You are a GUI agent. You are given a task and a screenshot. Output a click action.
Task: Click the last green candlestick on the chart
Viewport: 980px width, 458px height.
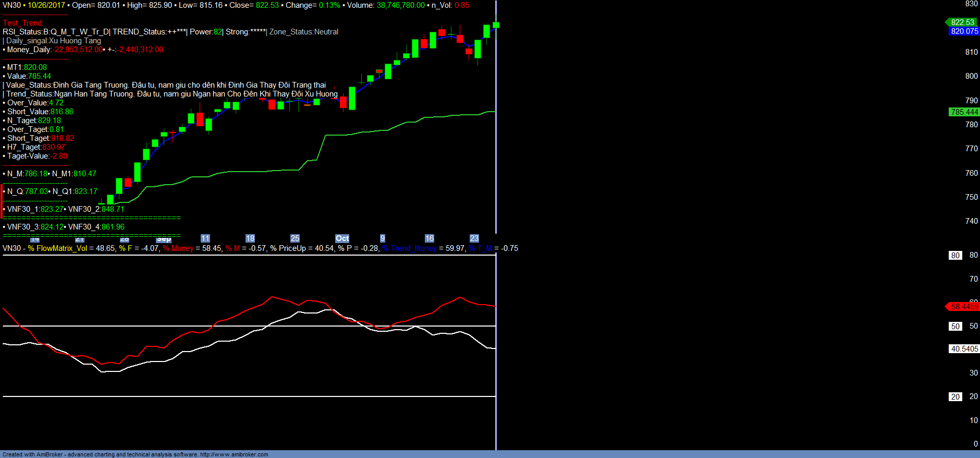[x=496, y=25]
